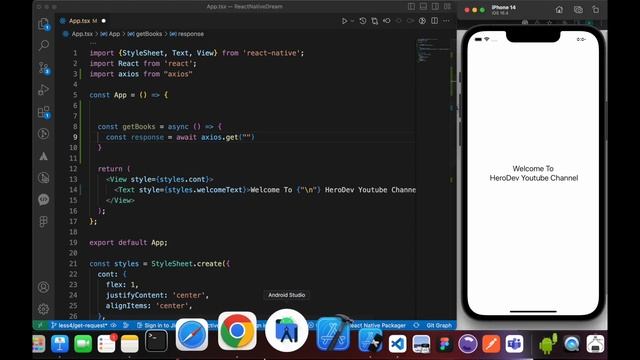Viewport: 640px width, 360px height.
Task: Click the Simulator Home button
Action: coord(559,10)
